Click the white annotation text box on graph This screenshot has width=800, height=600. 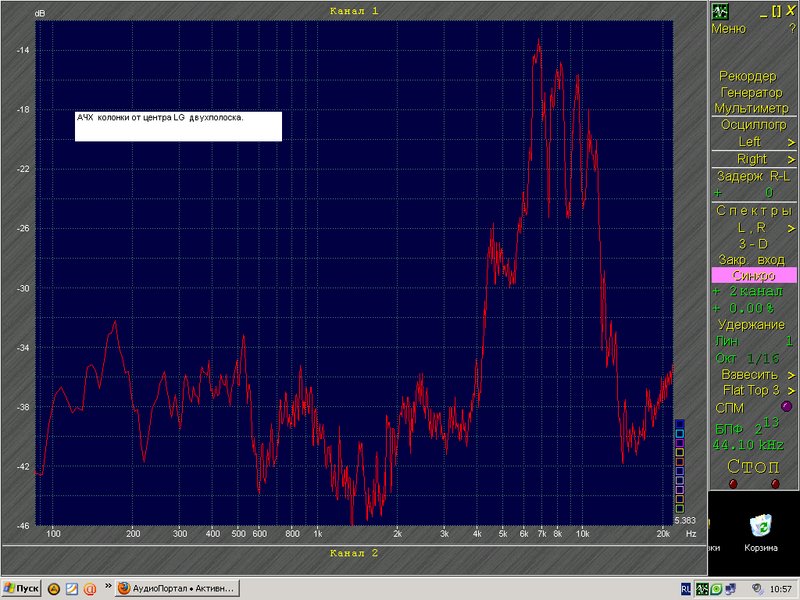point(178,127)
